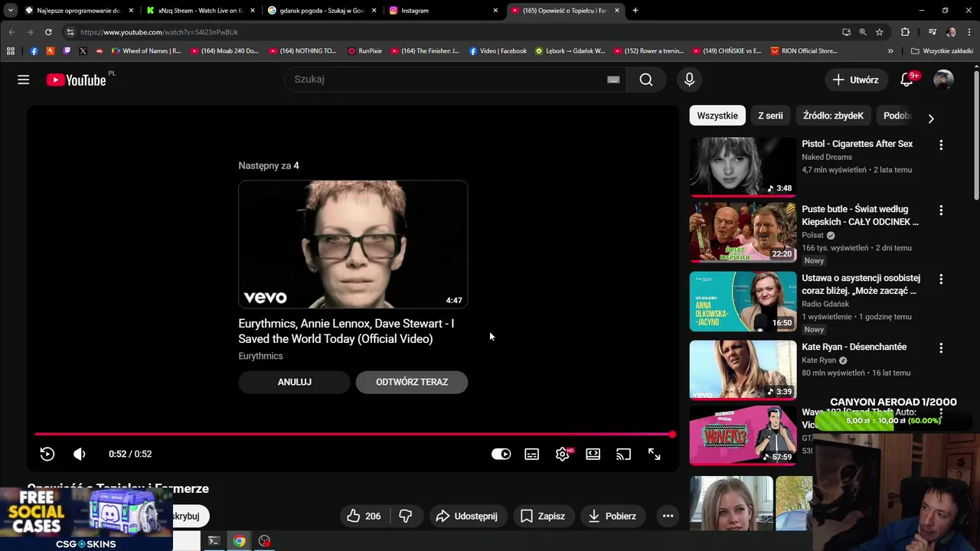The width and height of the screenshot is (980, 551).
Task: Cancel autoplay with ANULUJ
Action: click(x=294, y=382)
